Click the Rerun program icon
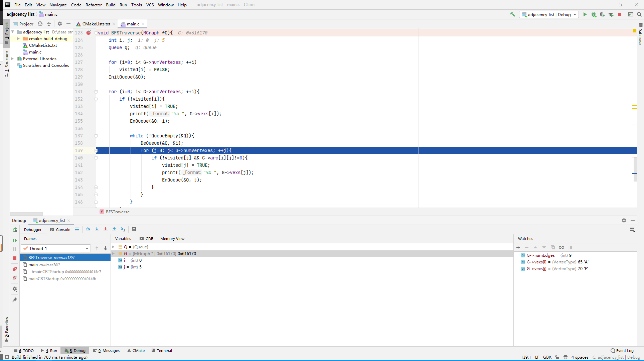 click(x=15, y=229)
